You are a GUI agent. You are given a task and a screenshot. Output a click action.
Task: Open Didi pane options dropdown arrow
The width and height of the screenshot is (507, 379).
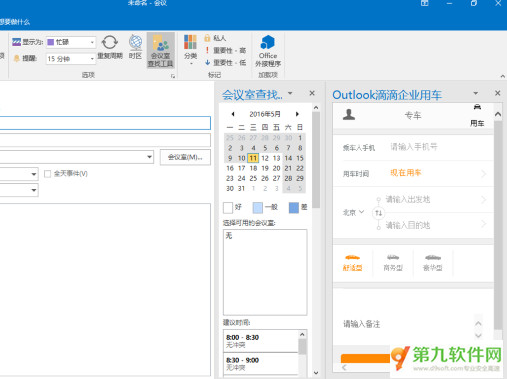click(476, 93)
